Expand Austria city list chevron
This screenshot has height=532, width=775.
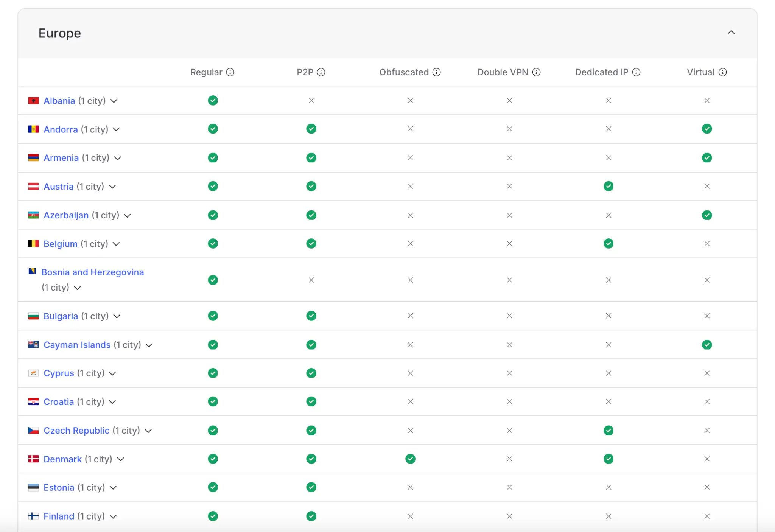coord(112,187)
